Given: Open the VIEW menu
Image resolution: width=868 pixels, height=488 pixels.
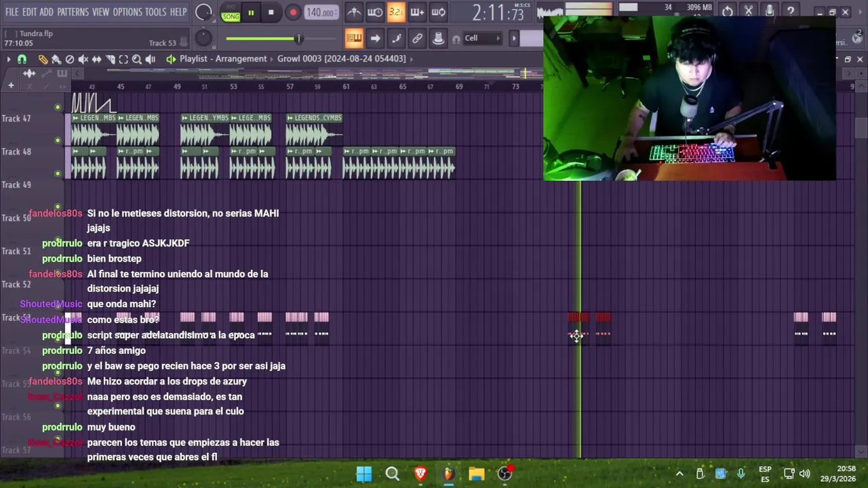Looking at the screenshot, I should click(100, 12).
